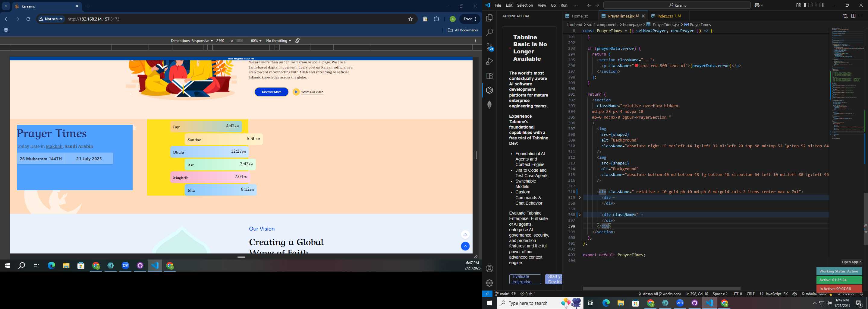The image size is (868, 309).
Task: Open the Chrome profile avatar
Action: click(x=452, y=19)
